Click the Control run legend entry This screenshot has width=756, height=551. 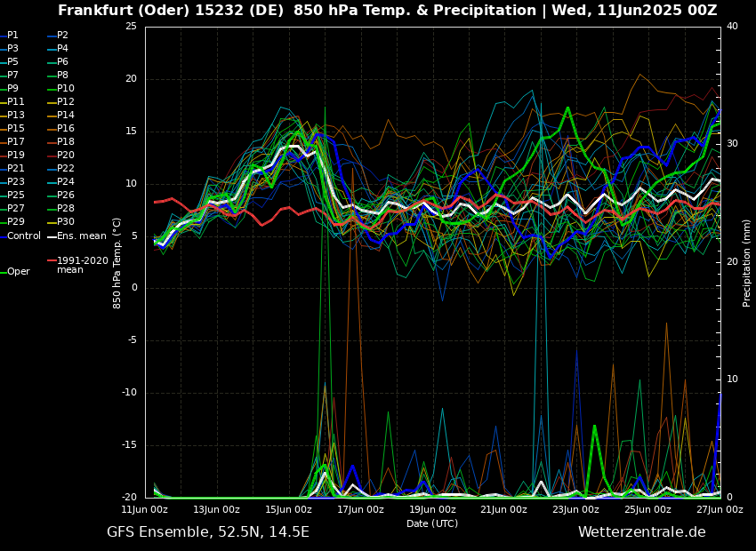(20, 236)
